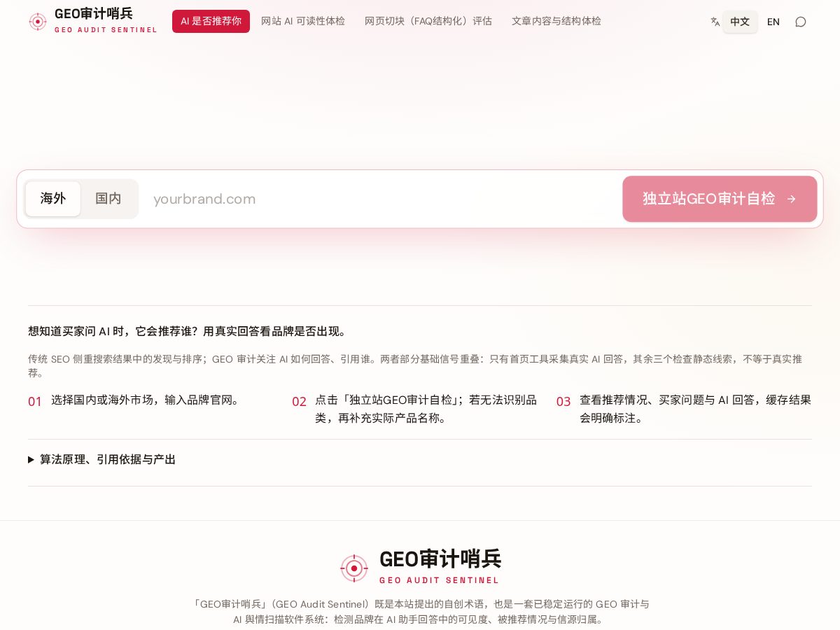Click footer GEO AUDIT SENTINEL subtitle
Image resolution: width=840 pixels, height=630 pixels.
click(x=440, y=580)
